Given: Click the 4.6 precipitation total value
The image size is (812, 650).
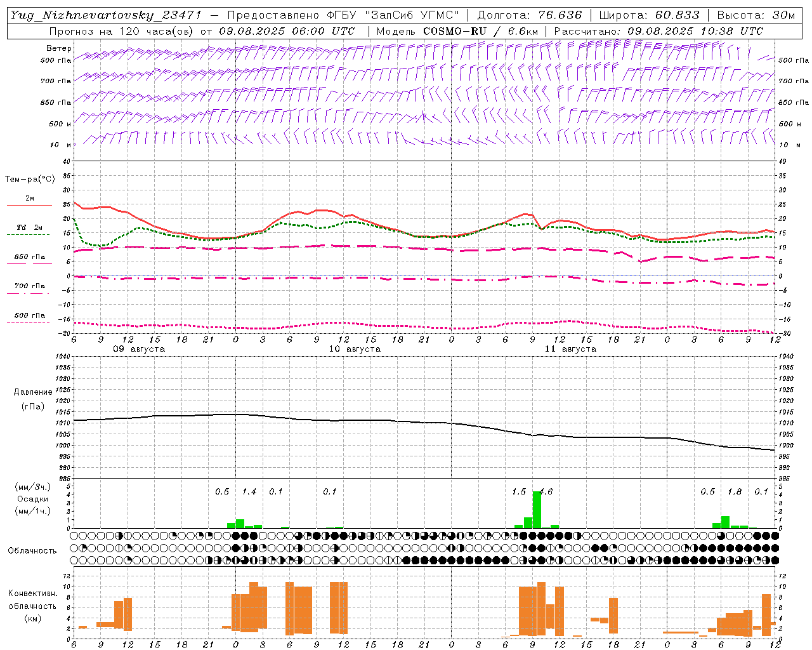Looking at the screenshot, I should point(546,492).
